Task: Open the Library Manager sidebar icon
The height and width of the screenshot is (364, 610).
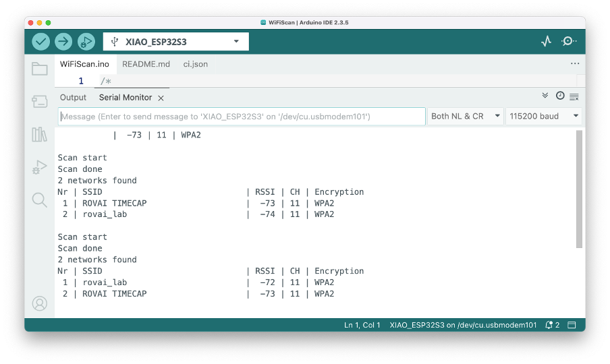Action: (x=40, y=134)
